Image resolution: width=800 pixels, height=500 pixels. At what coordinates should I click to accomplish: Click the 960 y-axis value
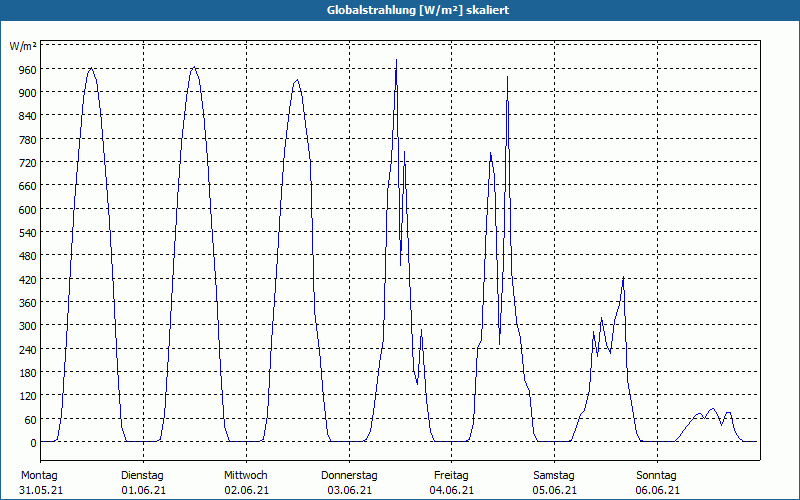[x=28, y=69]
